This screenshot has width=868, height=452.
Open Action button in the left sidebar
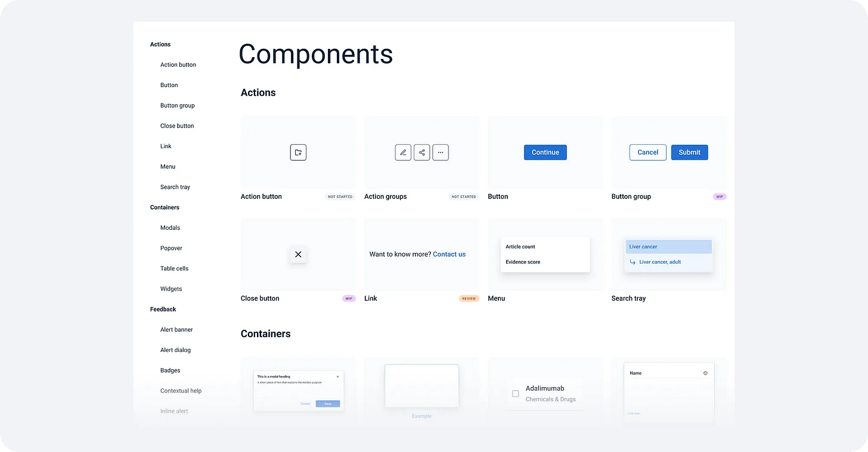pos(178,65)
